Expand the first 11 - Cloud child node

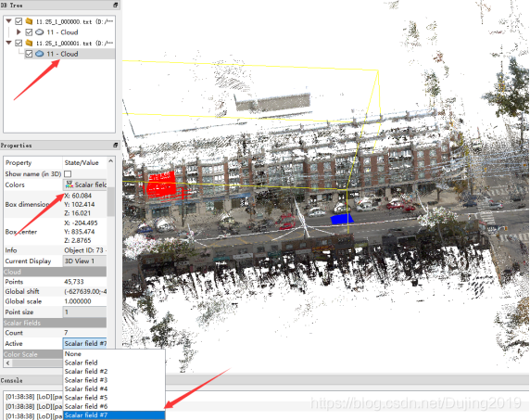tap(19, 32)
